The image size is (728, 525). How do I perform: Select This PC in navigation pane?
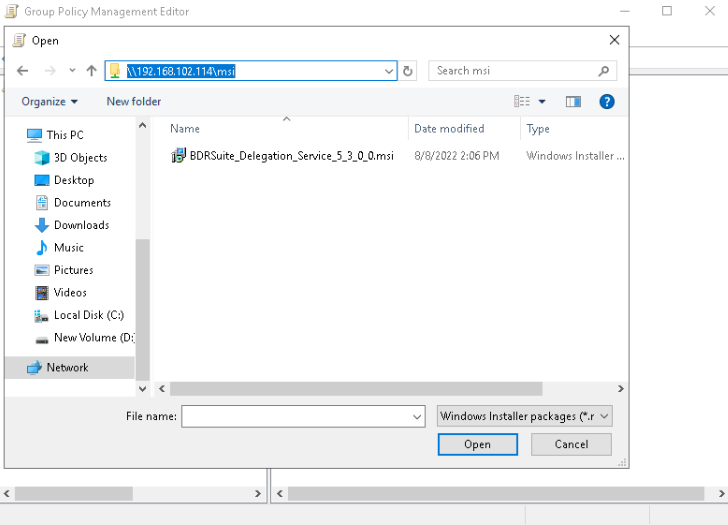[x=65, y=135]
